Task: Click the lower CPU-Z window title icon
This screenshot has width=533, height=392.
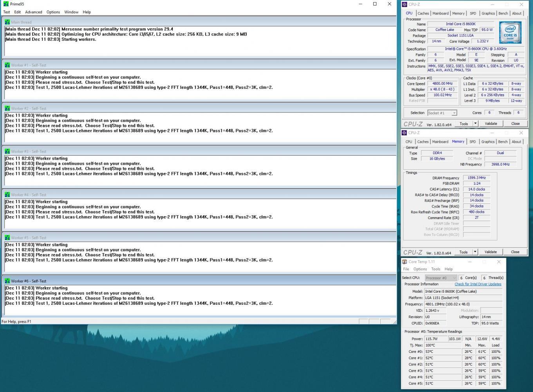Action: pos(405,133)
